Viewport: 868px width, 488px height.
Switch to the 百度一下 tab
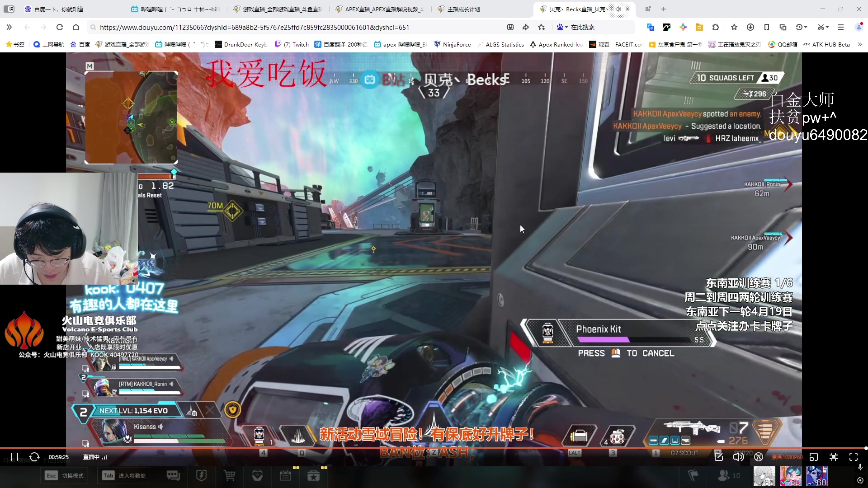point(72,9)
